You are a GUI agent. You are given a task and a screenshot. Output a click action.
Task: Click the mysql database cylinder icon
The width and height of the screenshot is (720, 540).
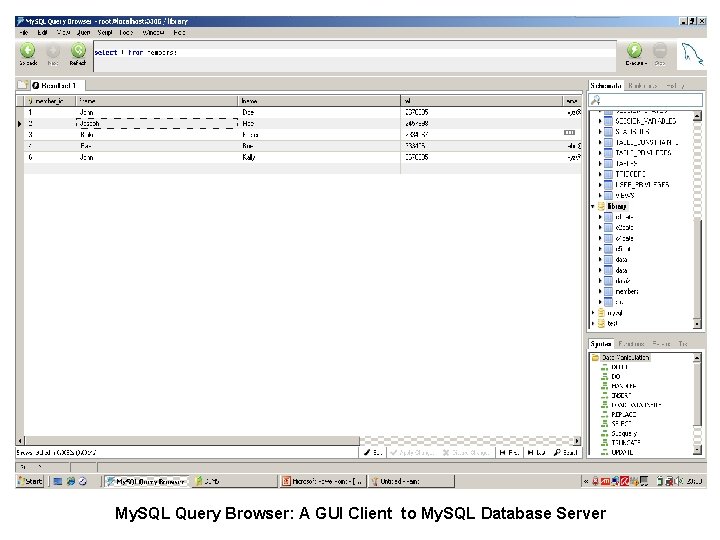point(601,313)
